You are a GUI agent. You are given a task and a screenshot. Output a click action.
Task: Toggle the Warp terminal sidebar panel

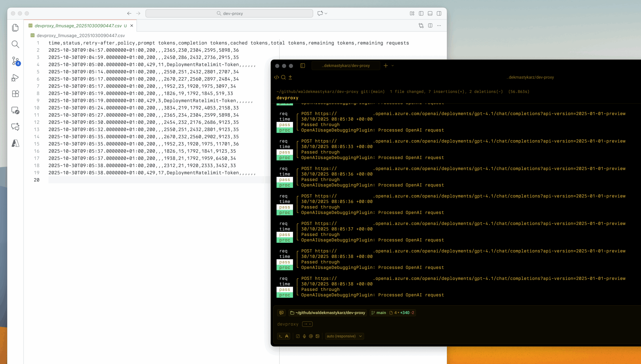[x=303, y=66]
